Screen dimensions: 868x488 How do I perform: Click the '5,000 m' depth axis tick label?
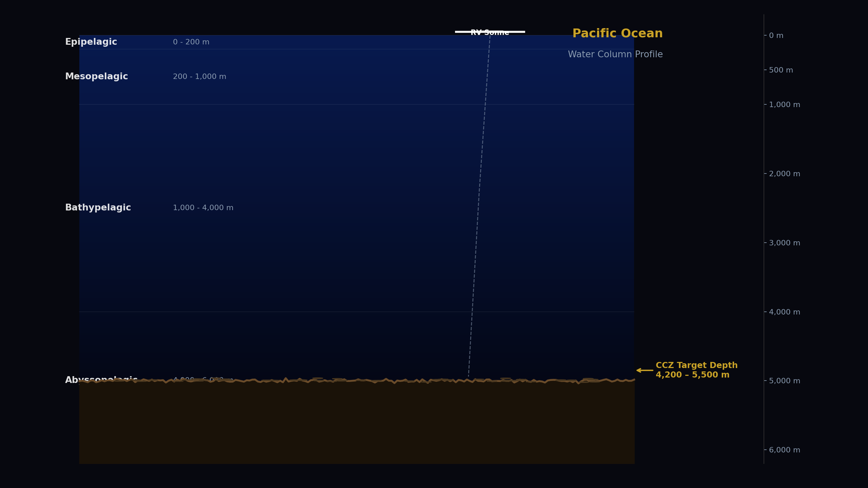784,381
